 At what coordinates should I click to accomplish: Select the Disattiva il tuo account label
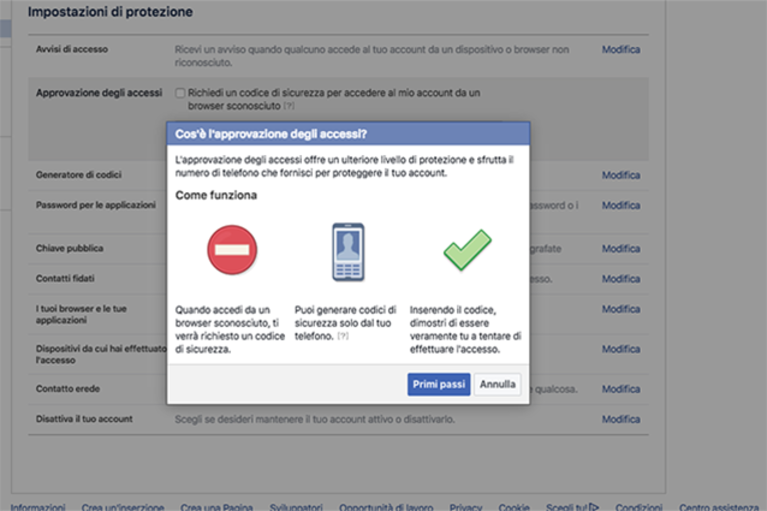pos(84,419)
